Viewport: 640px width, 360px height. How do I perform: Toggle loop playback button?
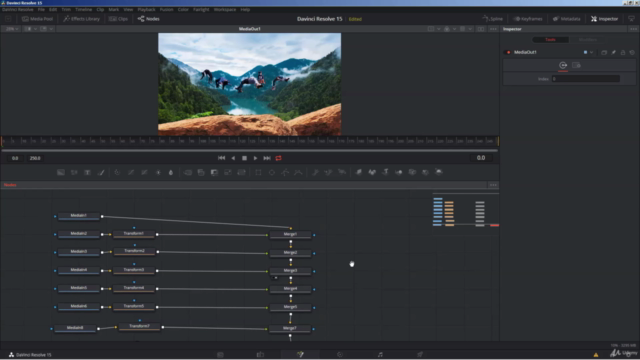[278, 158]
